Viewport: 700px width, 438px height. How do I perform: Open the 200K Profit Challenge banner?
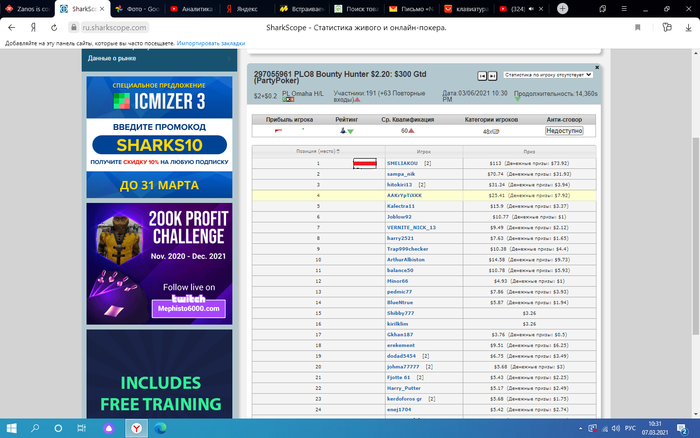pyautogui.click(x=159, y=263)
